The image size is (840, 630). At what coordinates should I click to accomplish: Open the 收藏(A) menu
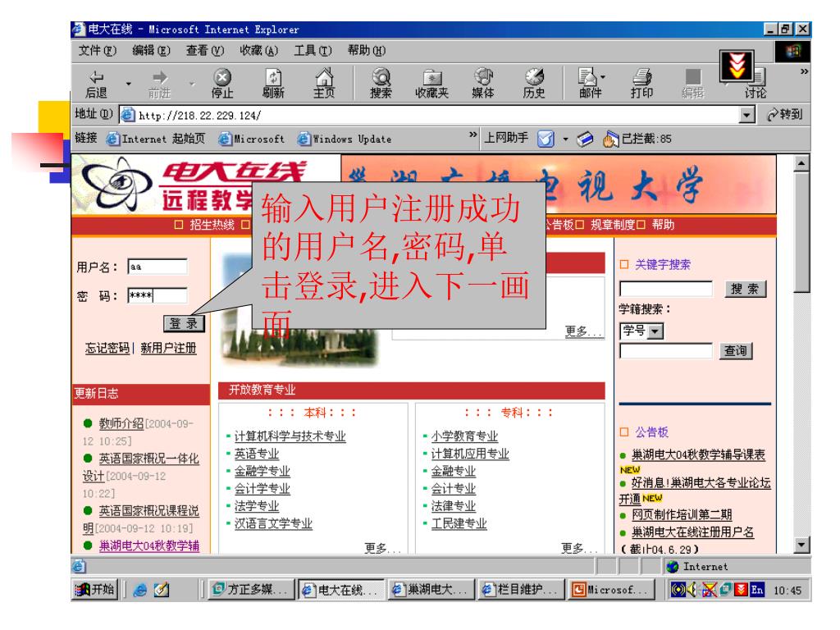click(x=258, y=51)
